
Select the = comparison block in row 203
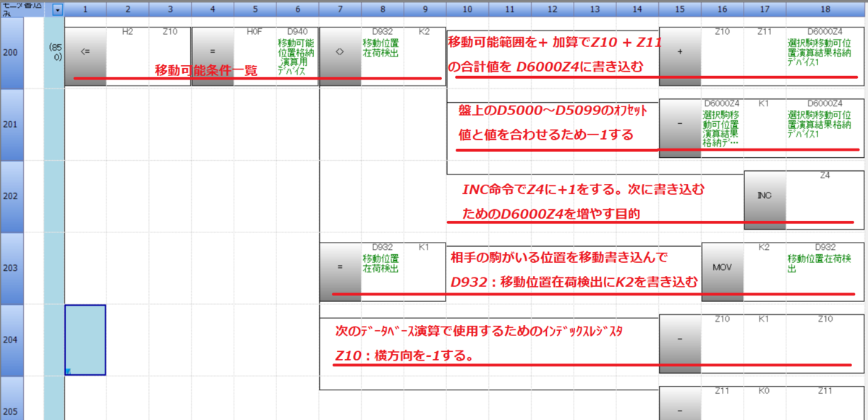coord(340,271)
